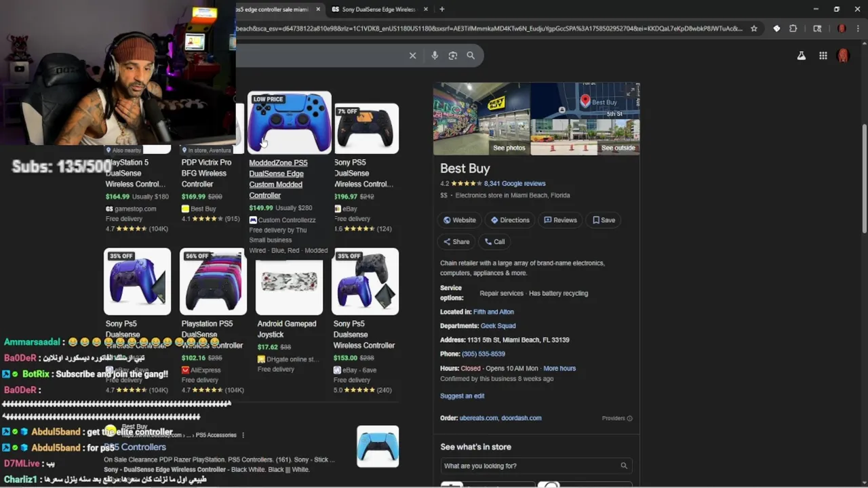Click Suggest an edit link
Screen dimensions: 868x488
point(462,396)
